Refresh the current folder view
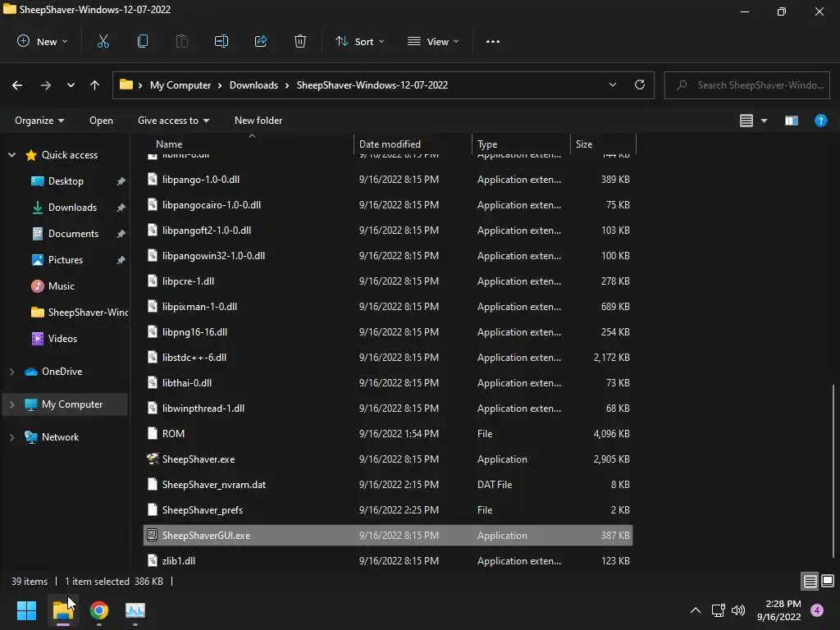This screenshot has height=630, width=840. pos(640,84)
